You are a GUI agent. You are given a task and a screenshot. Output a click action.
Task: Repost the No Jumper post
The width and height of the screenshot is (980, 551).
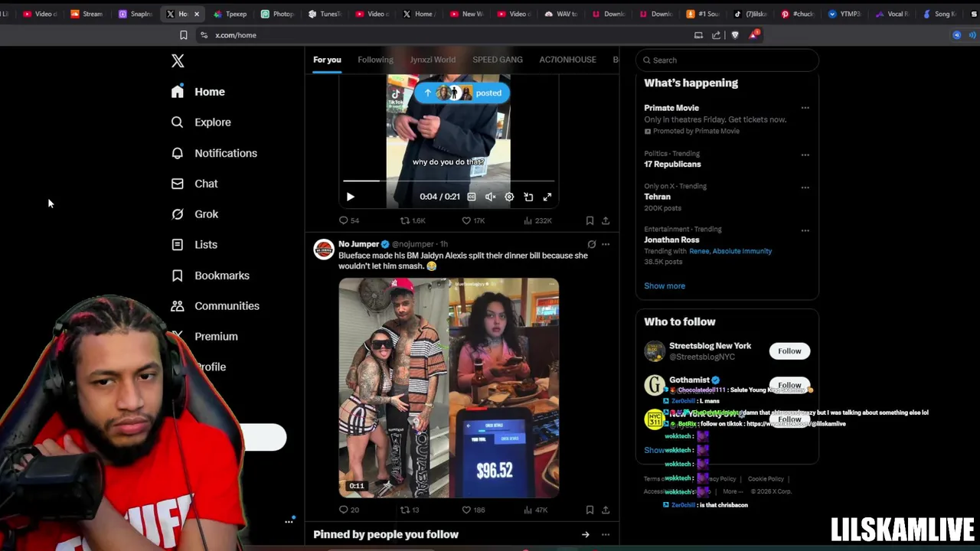point(410,510)
